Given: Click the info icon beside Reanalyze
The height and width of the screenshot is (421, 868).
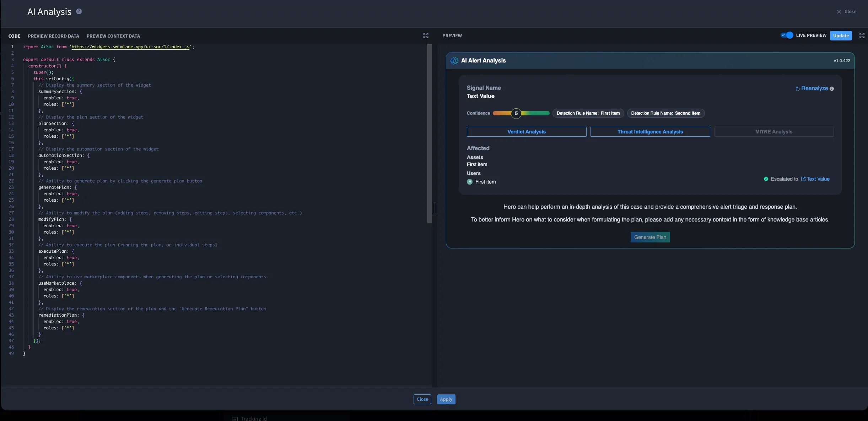Looking at the screenshot, I should pyautogui.click(x=831, y=89).
